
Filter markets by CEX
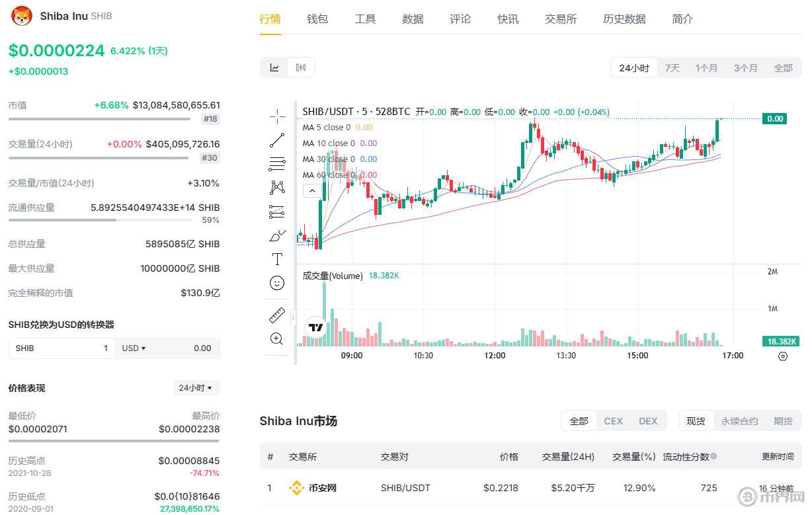pyautogui.click(x=613, y=421)
